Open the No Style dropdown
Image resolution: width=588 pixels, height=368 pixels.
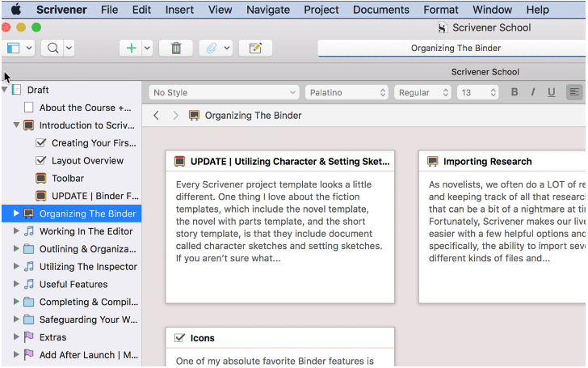(224, 92)
